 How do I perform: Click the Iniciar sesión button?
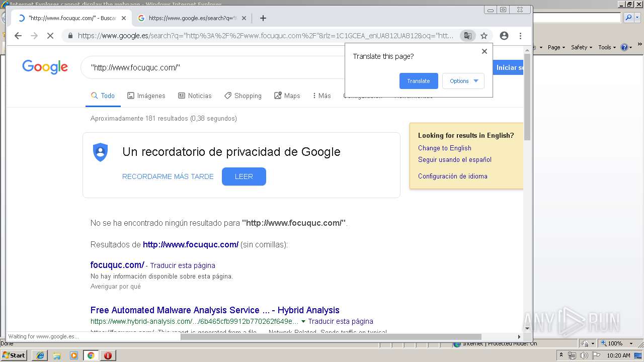click(x=509, y=67)
